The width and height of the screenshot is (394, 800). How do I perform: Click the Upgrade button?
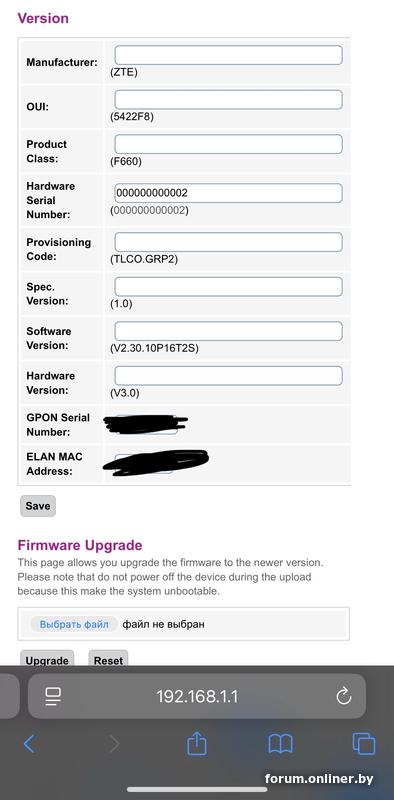click(47, 659)
